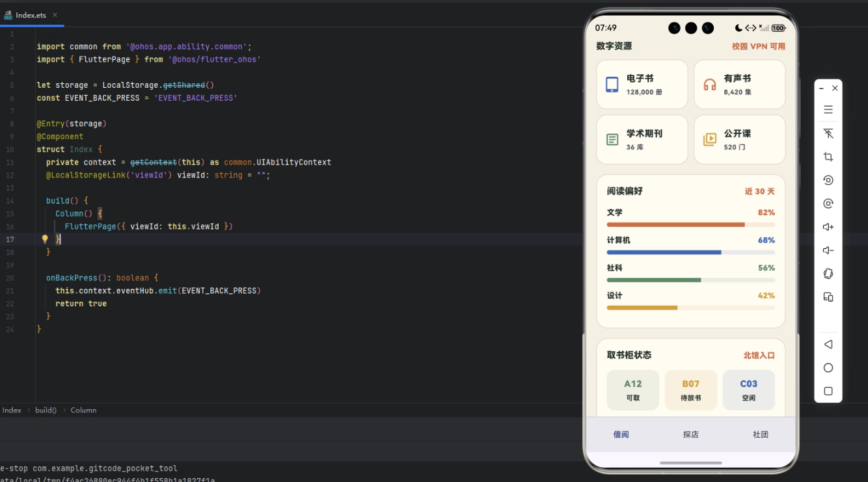868x482 pixels.
Task: Tap the network arrows icon in phone status bar
Action: [x=751, y=28]
